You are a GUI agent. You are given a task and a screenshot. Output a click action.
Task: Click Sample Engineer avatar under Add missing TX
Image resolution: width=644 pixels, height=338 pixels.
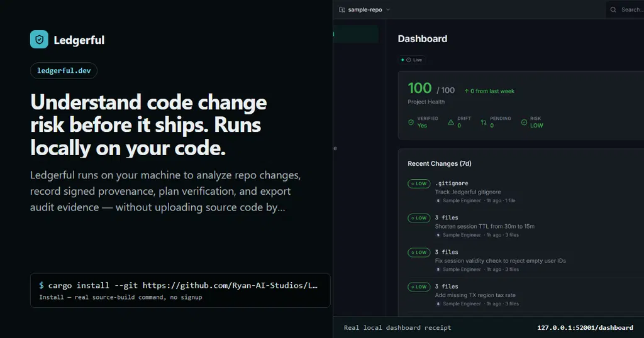pos(438,304)
